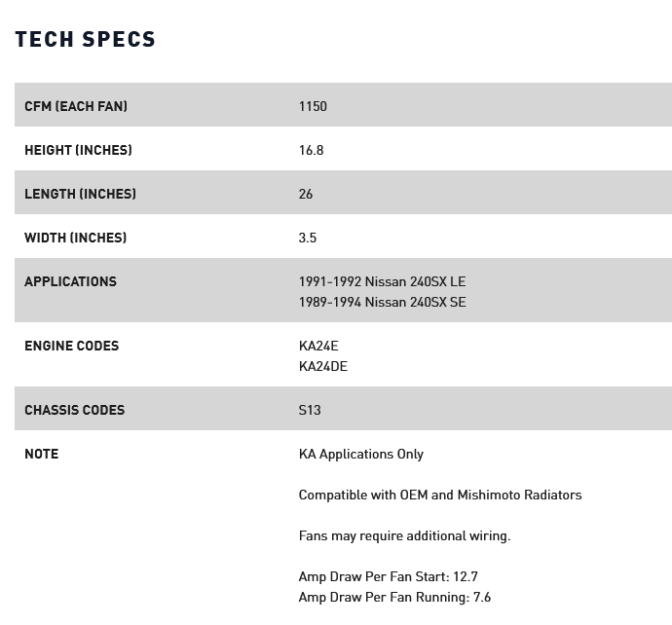This screenshot has width=672, height=625.
Task: Select the KA24DE engine code
Action: tap(322, 366)
